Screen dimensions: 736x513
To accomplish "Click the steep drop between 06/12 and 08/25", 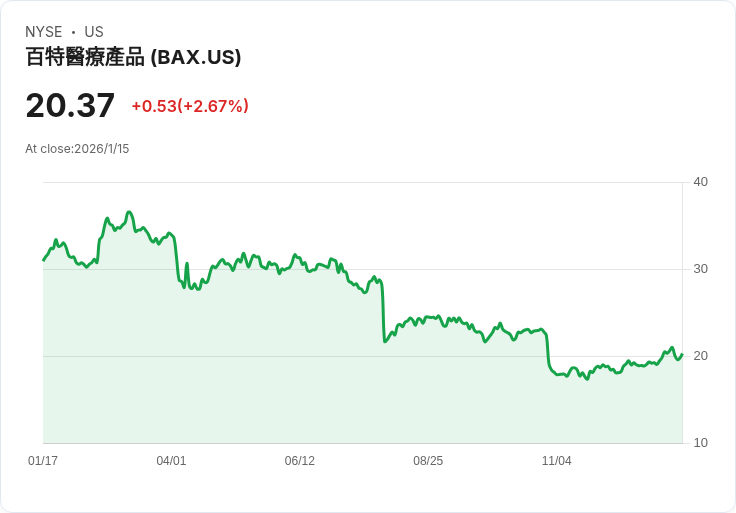I will (x=383, y=312).
